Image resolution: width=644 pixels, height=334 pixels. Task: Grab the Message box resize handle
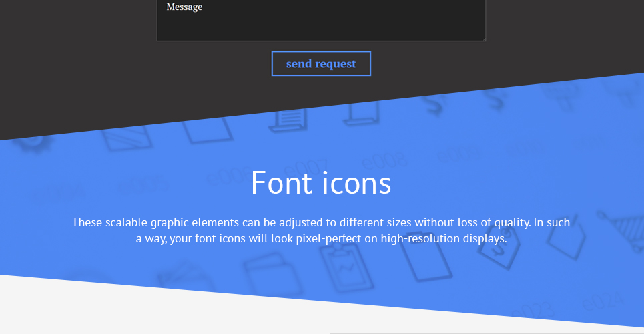(483, 39)
